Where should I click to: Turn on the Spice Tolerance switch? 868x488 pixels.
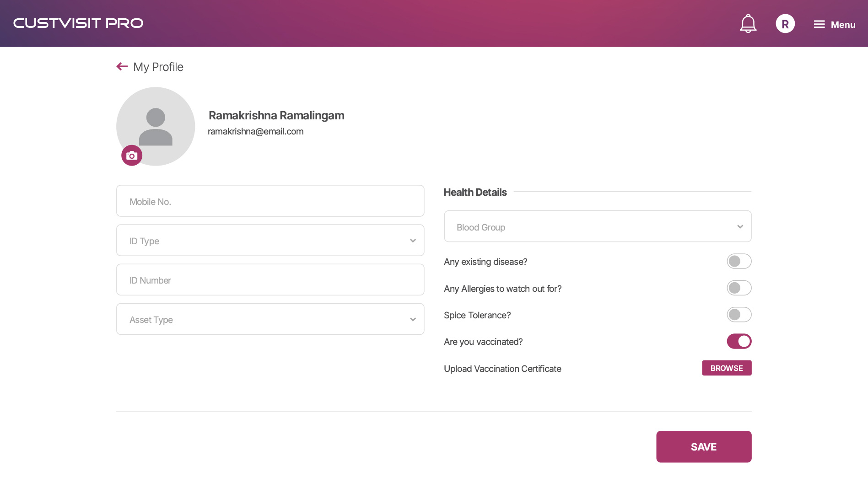[739, 315]
